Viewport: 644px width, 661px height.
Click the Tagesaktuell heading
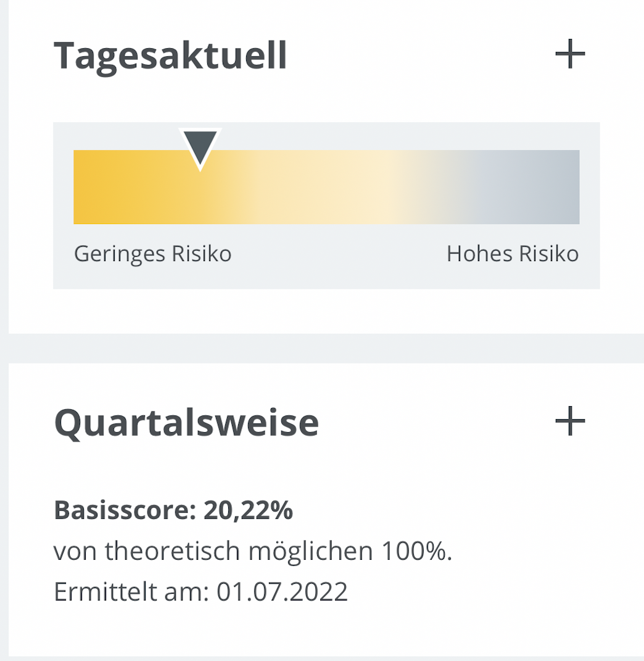[170, 56]
